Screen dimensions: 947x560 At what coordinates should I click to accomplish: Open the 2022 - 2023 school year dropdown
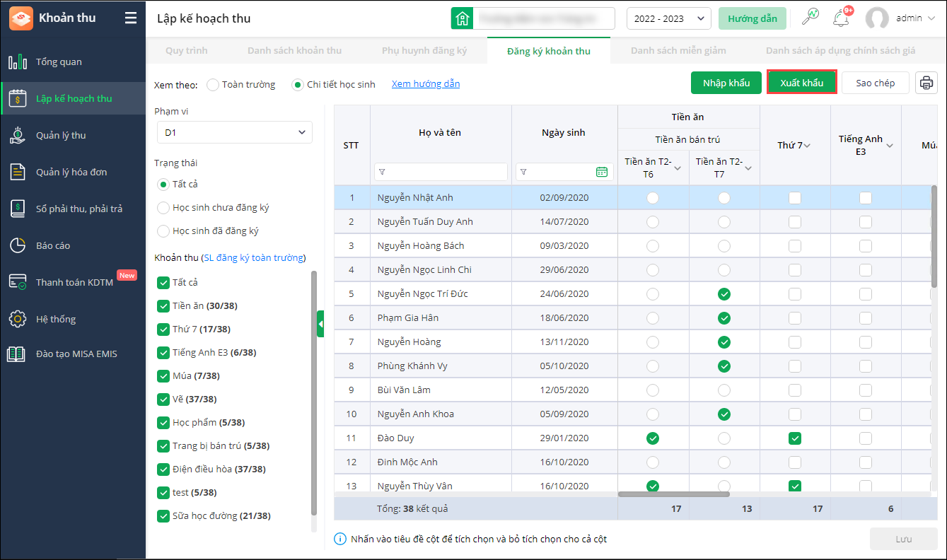pyautogui.click(x=668, y=19)
